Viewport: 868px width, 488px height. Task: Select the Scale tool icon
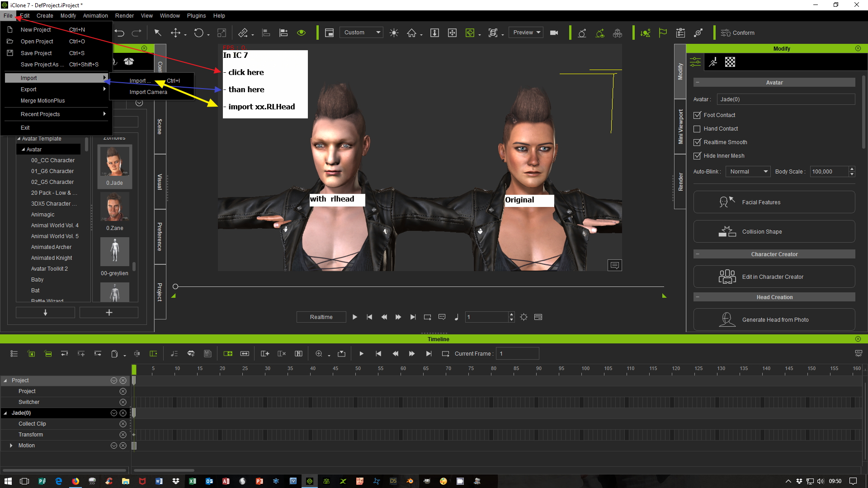222,33
